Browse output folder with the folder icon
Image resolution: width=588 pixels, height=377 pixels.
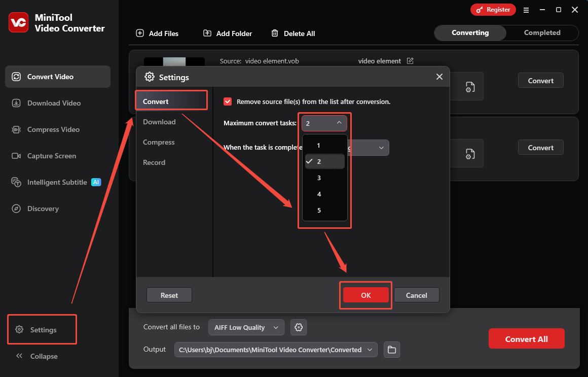[x=391, y=349]
